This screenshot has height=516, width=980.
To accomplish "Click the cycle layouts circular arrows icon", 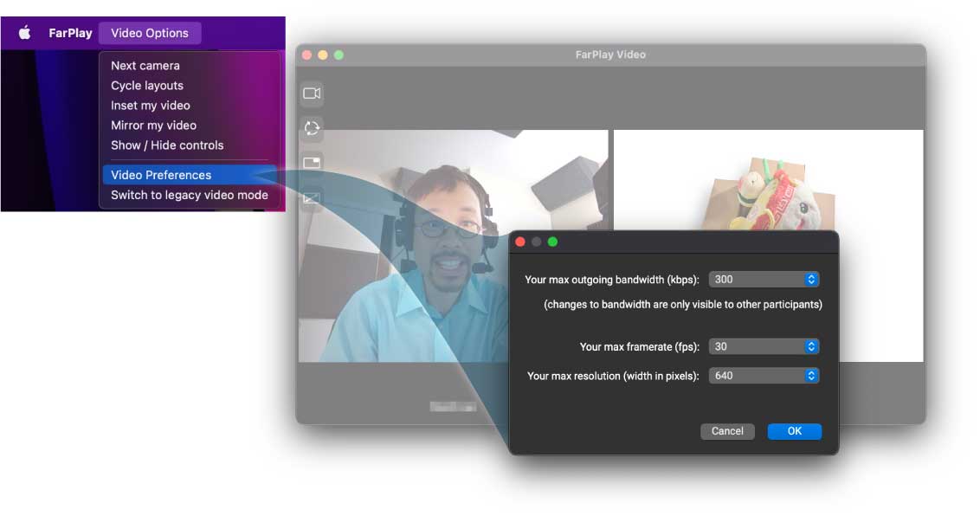I will tap(312, 128).
